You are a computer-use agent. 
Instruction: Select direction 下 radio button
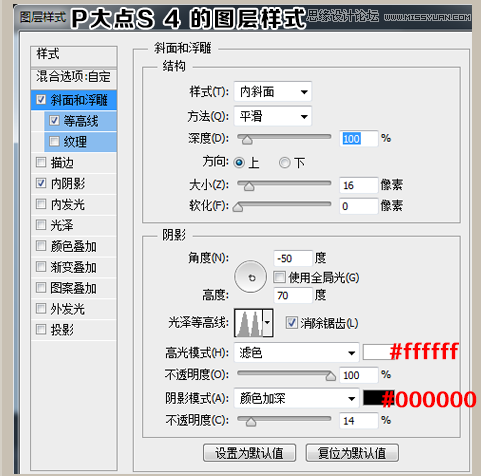pos(284,163)
